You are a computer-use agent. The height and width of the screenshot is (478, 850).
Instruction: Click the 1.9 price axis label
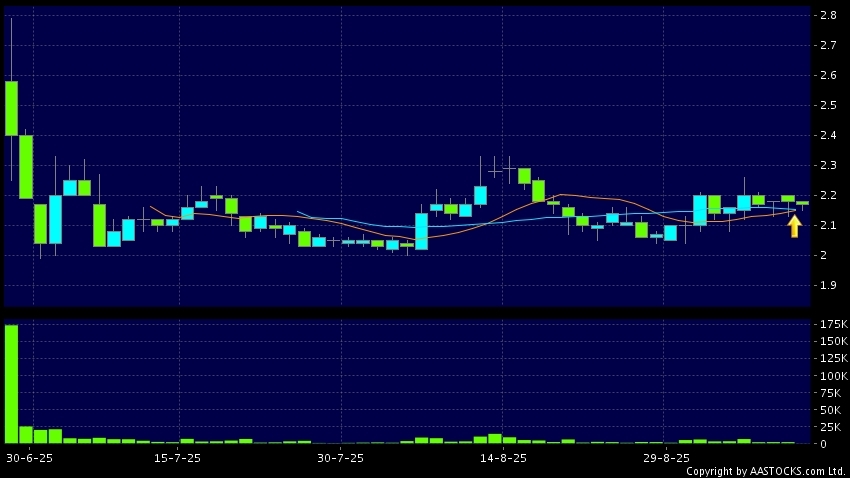828,286
